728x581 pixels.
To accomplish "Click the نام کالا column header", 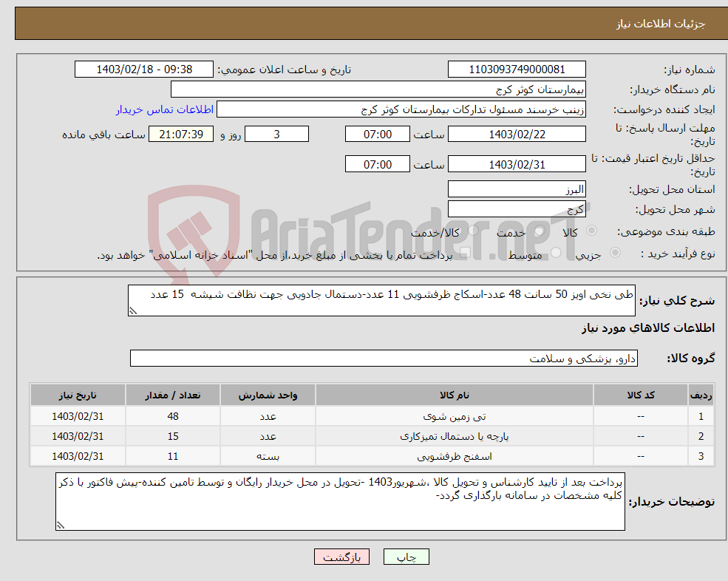I will (455, 395).
